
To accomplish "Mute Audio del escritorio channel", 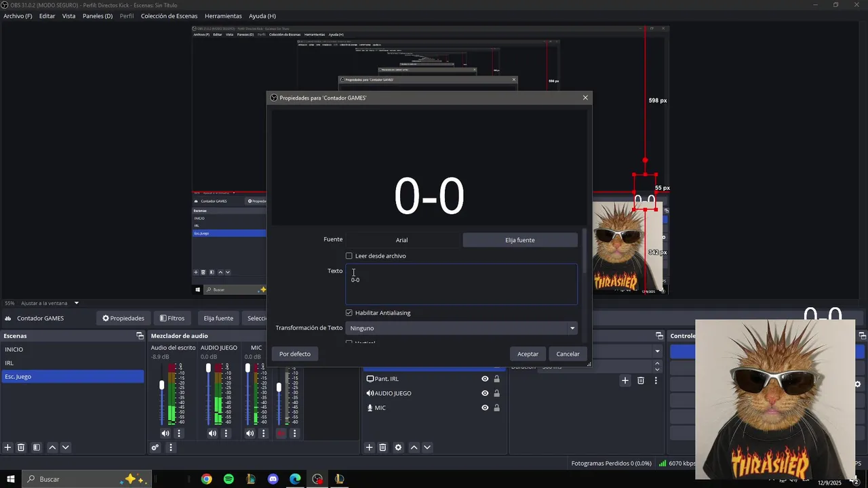I will tap(165, 433).
